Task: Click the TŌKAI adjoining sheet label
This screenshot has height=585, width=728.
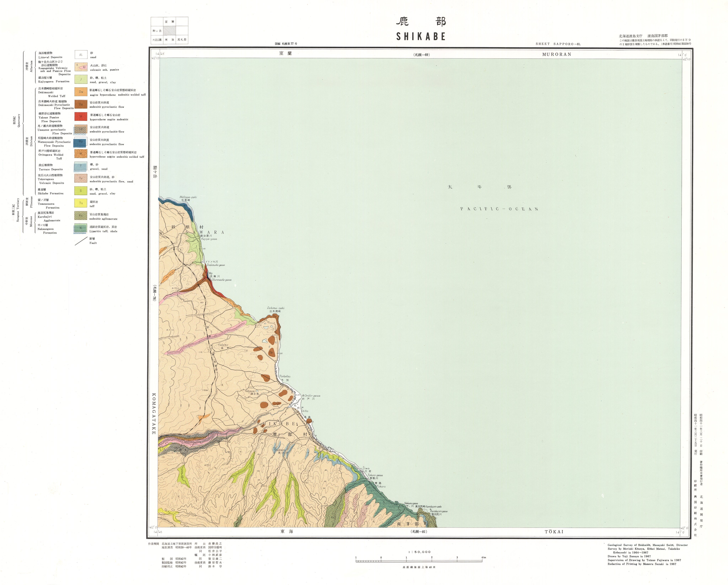Action: 554,532
